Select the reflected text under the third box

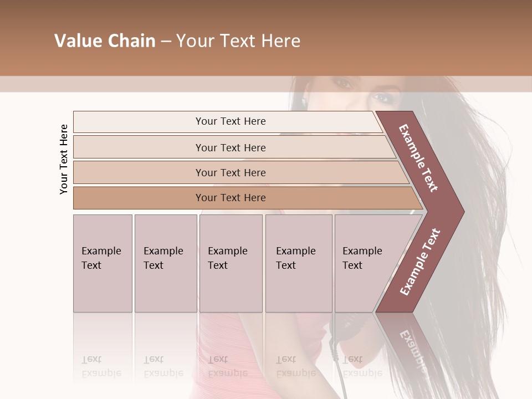click(x=228, y=366)
